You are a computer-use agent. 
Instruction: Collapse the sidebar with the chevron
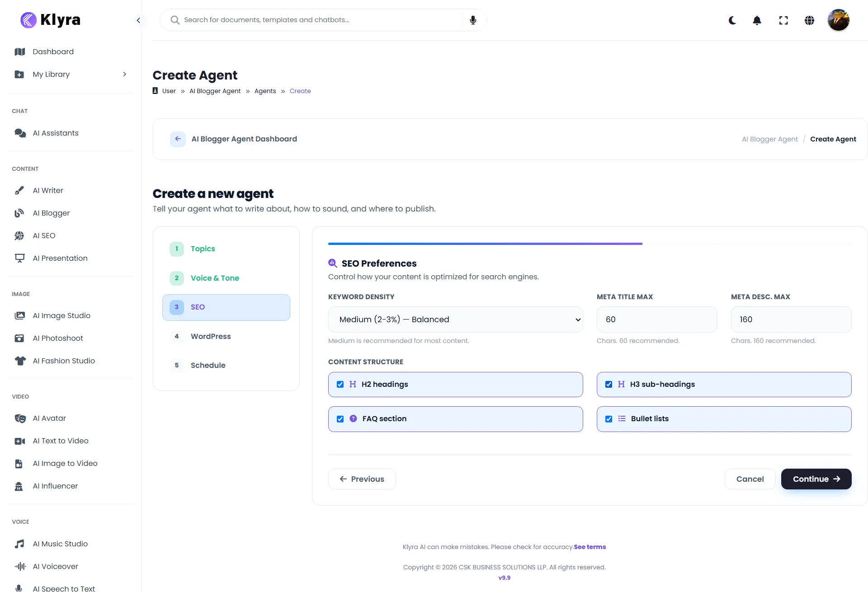tap(138, 20)
